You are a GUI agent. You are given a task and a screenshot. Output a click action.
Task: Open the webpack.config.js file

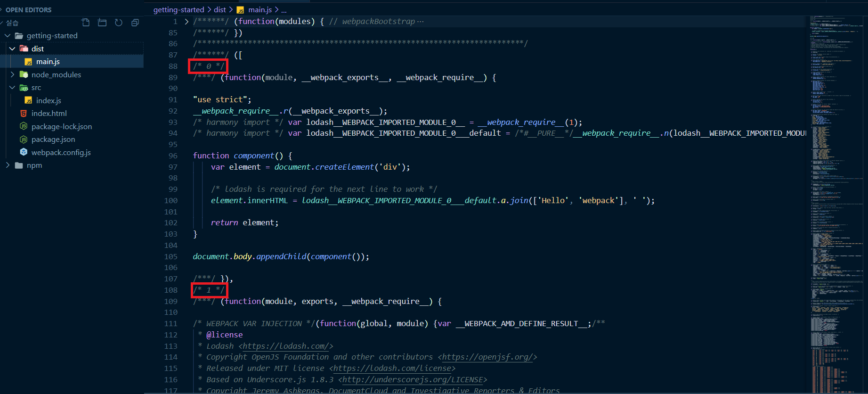pos(61,152)
